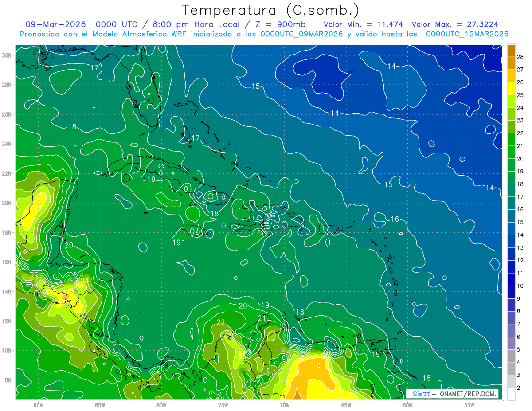Click the 0000UTC_12MAR2026 valid-until timestamp
Screen dimensions: 532x411
(467, 34)
